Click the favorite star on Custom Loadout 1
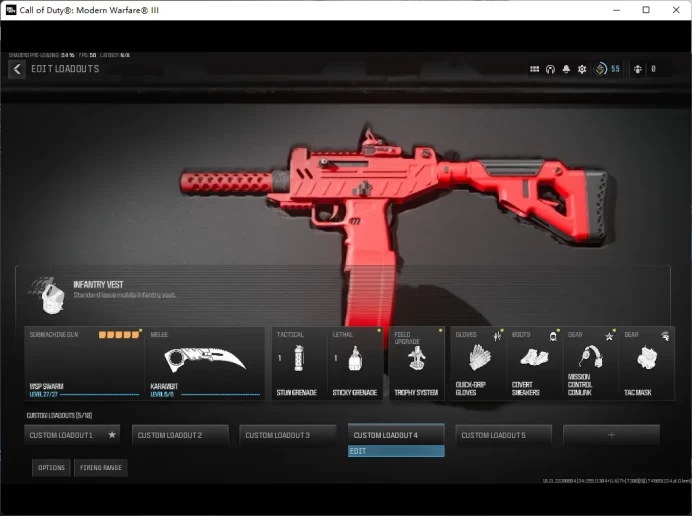Image resolution: width=692 pixels, height=516 pixels. [x=112, y=435]
